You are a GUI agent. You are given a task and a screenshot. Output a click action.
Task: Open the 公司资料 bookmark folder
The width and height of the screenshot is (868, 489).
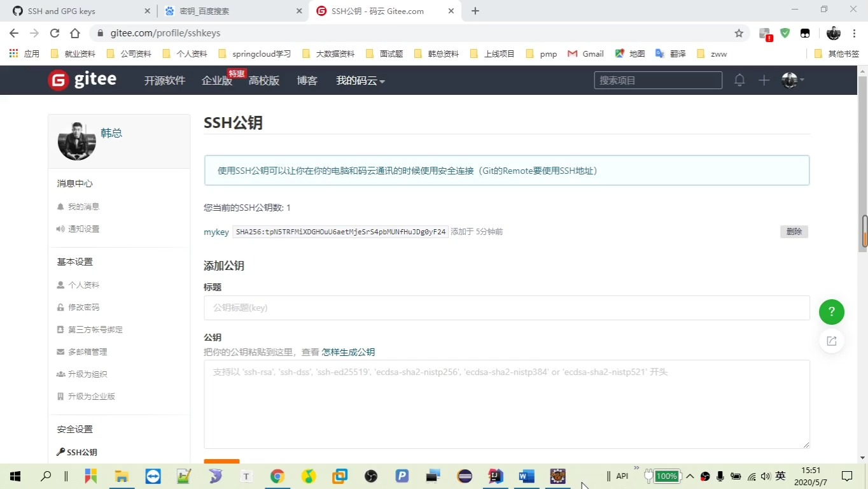click(129, 54)
